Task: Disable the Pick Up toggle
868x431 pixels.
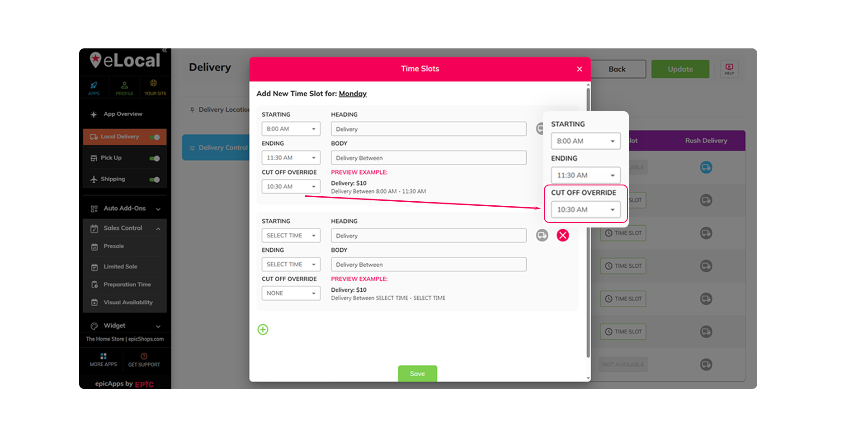Action: pyautogui.click(x=154, y=158)
